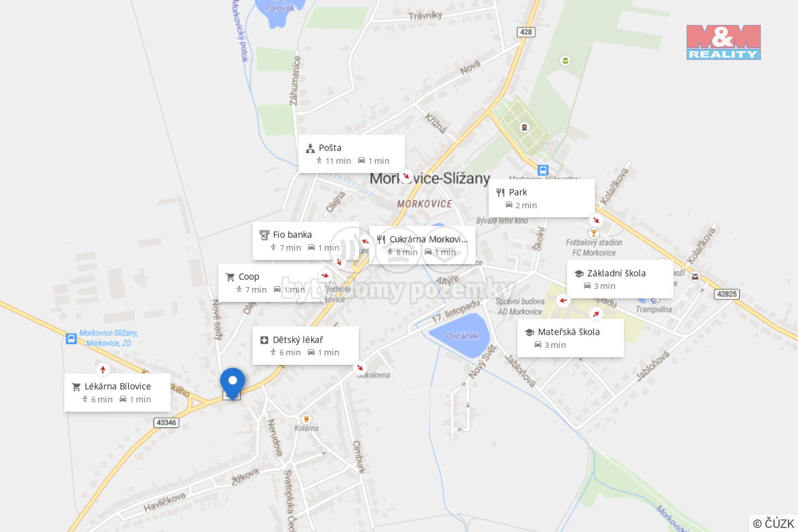Click the Coop shopping cart icon
This screenshot has height=532, width=798.
click(x=231, y=277)
